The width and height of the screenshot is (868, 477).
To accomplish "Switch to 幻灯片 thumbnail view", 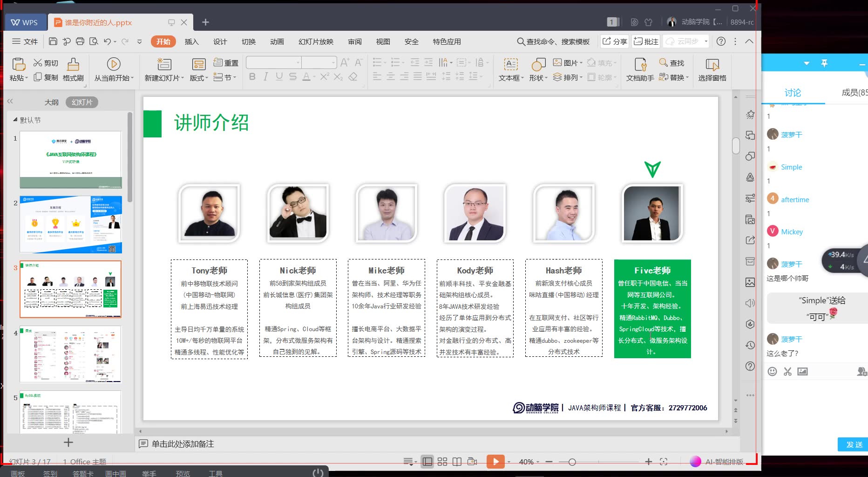I will [x=82, y=102].
